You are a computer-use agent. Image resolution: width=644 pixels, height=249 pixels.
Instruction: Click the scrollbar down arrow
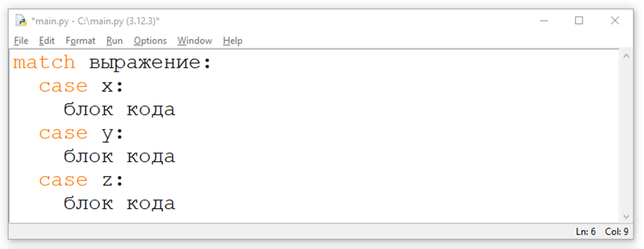[626, 216]
